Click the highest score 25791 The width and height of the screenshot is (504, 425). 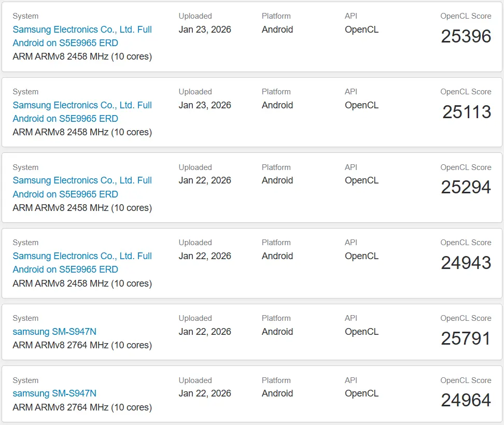click(x=466, y=338)
